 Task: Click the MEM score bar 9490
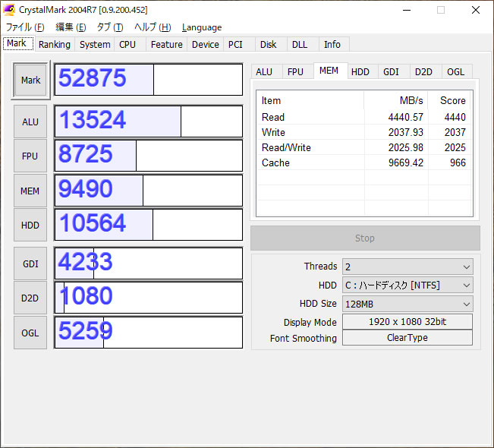click(149, 191)
